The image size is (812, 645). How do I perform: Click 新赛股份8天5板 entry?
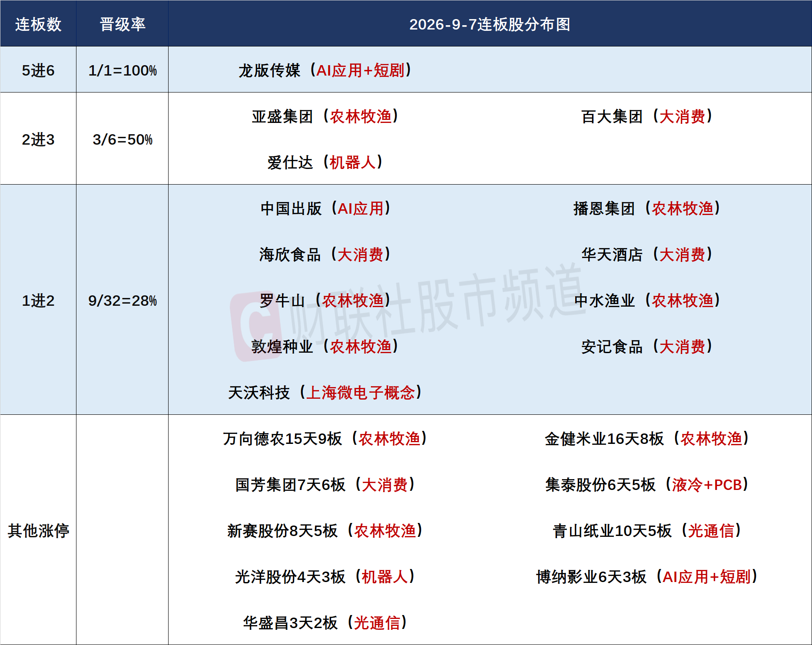325,530
